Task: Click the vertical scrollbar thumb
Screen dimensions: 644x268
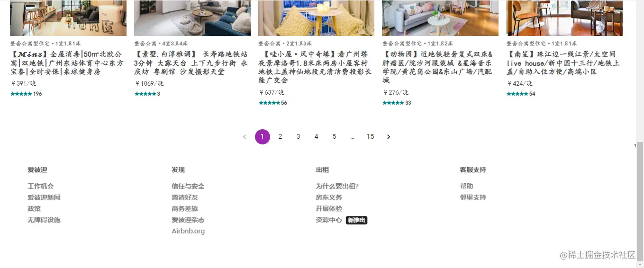Action: coord(640,199)
